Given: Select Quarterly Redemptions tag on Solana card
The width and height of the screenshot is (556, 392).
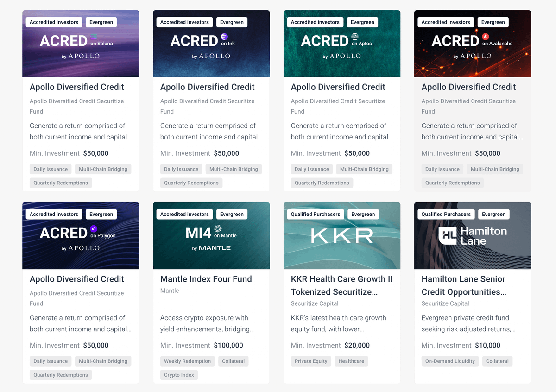Looking at the screenshot, I should (61, 183).
